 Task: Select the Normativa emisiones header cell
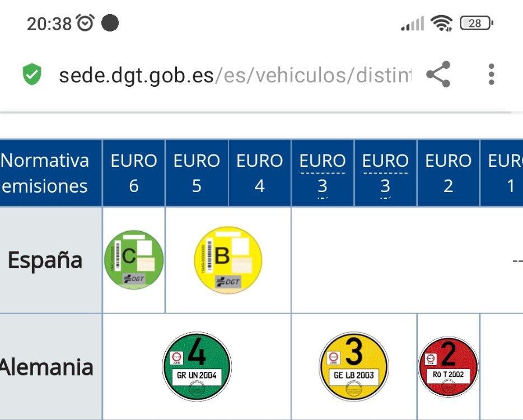[51, 173]
